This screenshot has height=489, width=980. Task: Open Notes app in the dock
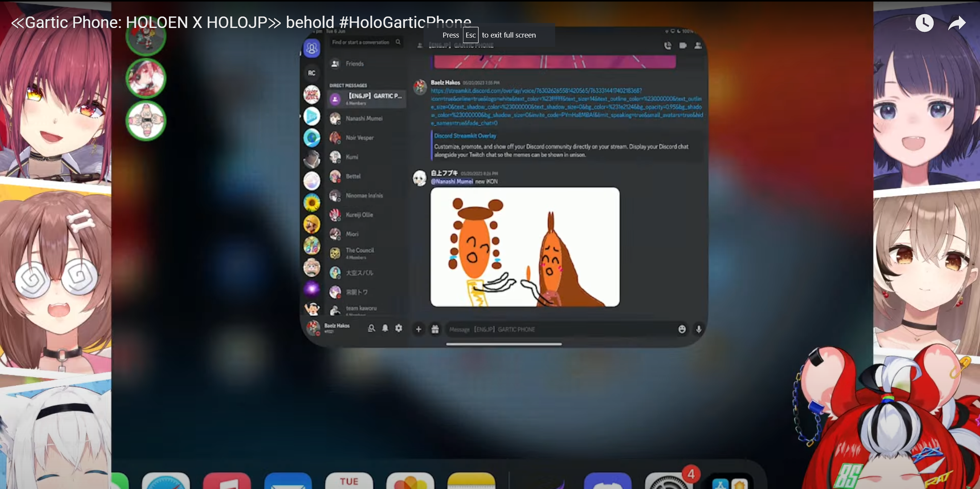click(471, 481)
